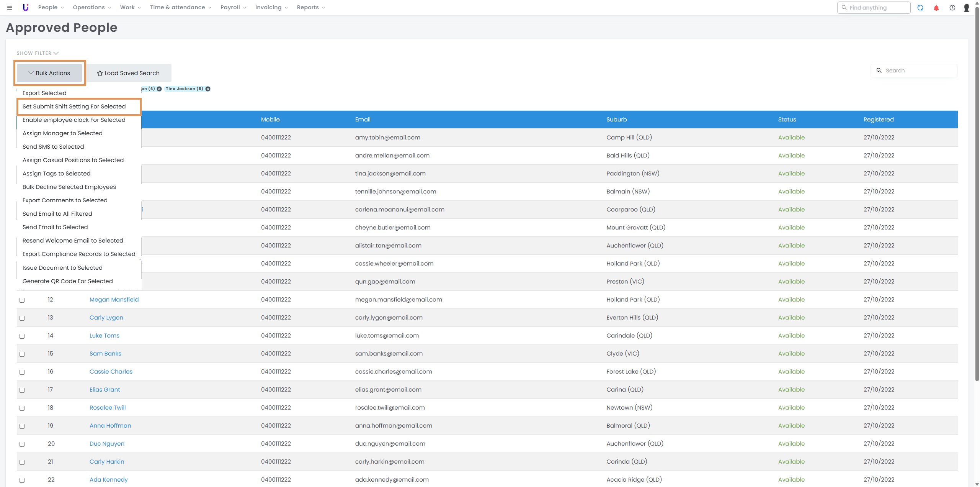Check the box for Cassie Charles
This screenshot has height=487, width=980.
pos(22,372)
